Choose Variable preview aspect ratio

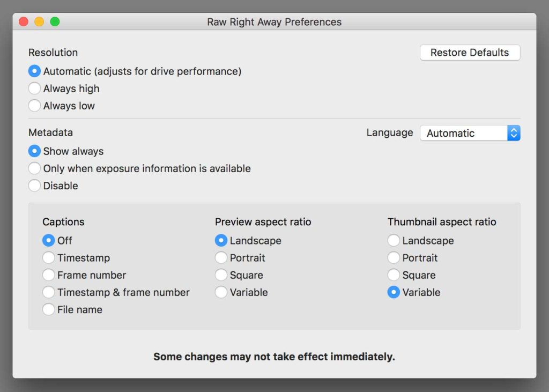(221, 292)
